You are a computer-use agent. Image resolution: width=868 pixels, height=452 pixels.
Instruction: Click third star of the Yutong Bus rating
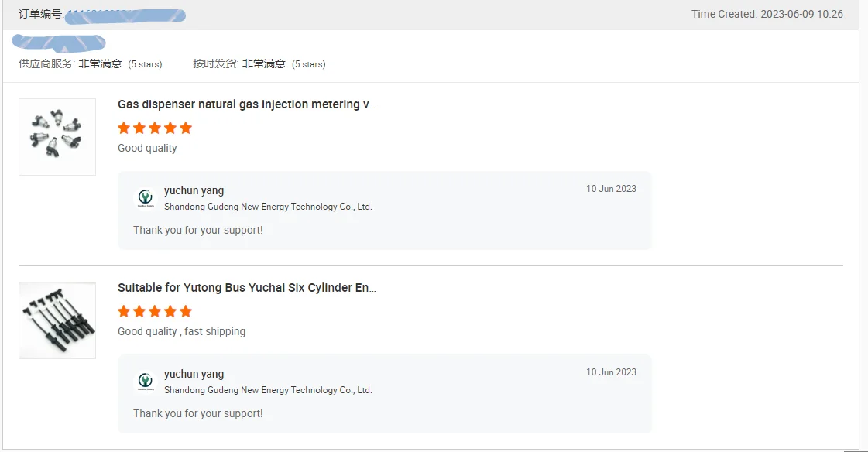(x=155, y=311)
